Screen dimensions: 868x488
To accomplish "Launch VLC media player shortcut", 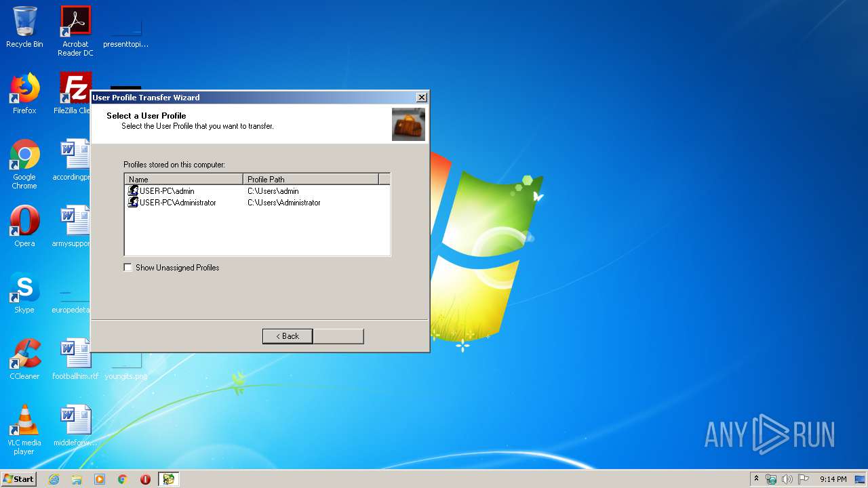I will [24, 430].
